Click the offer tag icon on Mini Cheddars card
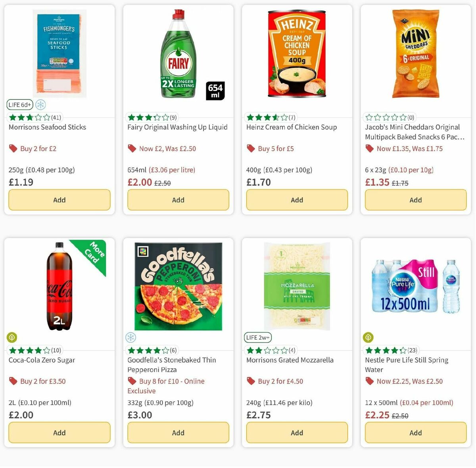The height and width of the screenshot is (468, 476). point(369,148)
